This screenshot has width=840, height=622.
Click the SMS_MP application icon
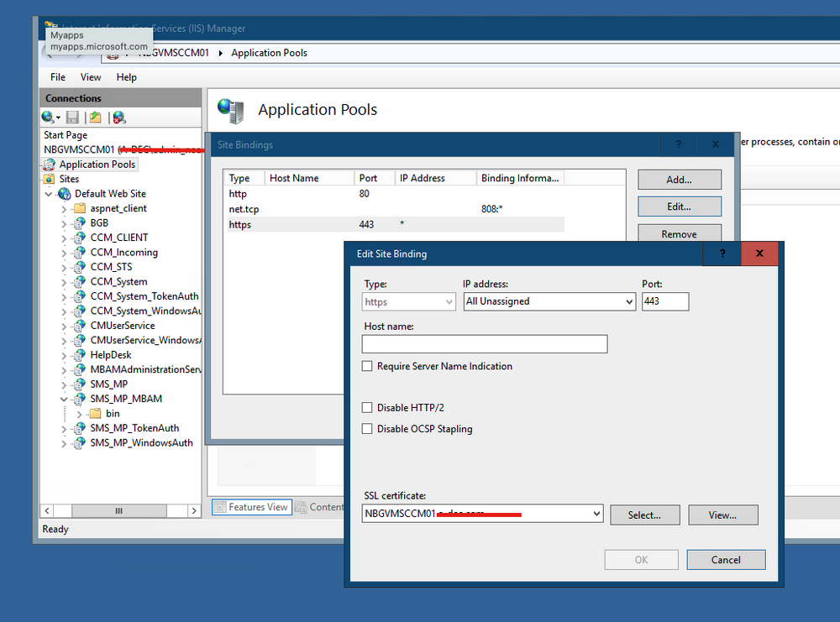pos(79,384)
